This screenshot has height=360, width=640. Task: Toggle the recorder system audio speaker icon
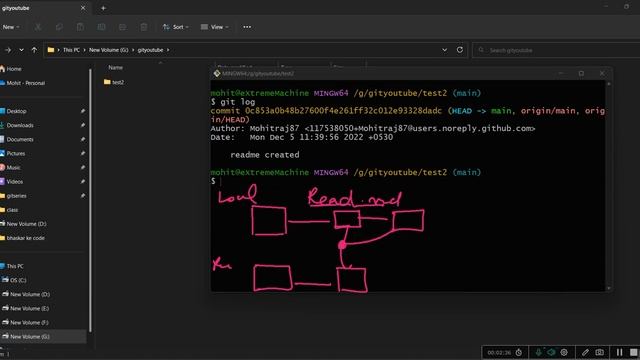(x=551, y=352)
